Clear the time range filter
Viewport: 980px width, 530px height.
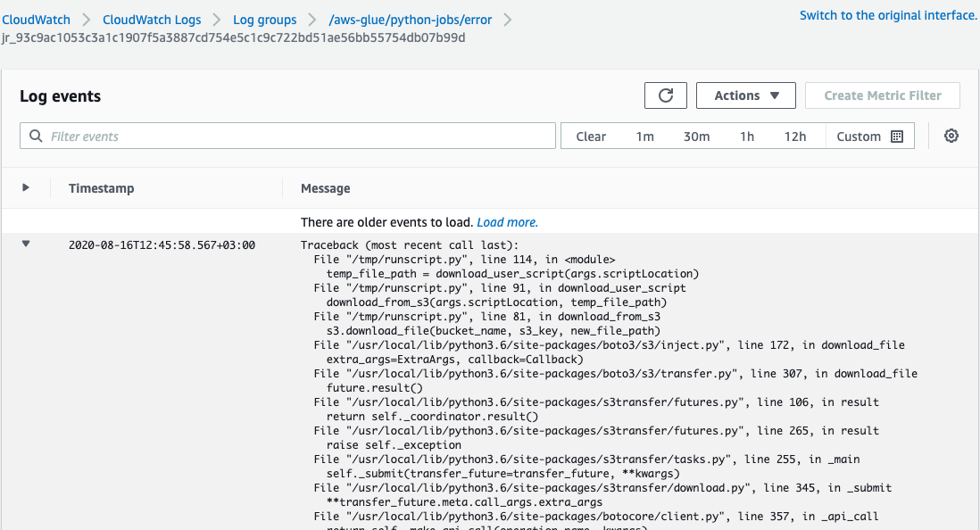point(591,137)
